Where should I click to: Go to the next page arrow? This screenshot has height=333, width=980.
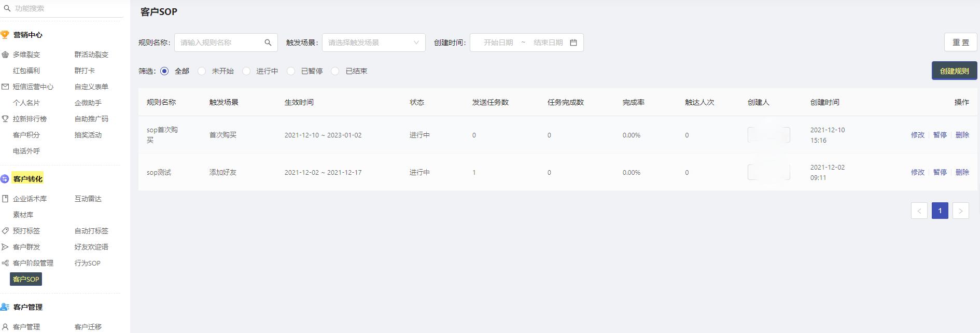tap(961, 211)
